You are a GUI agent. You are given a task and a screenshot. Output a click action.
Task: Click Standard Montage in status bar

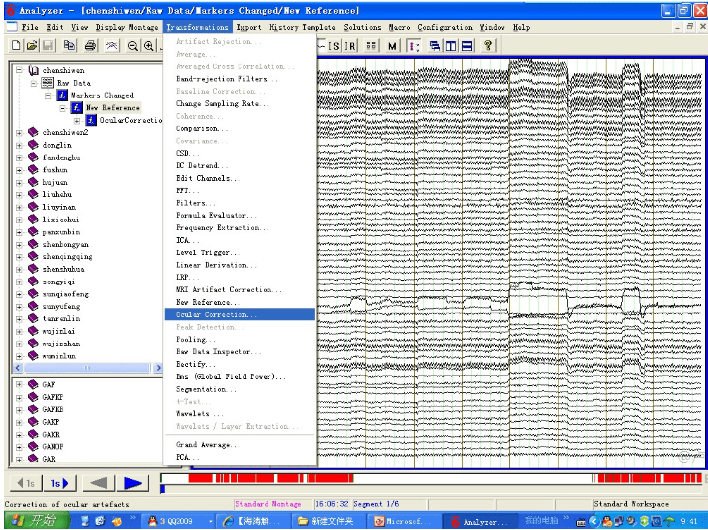pyautogui.click(x=268, y=504)
